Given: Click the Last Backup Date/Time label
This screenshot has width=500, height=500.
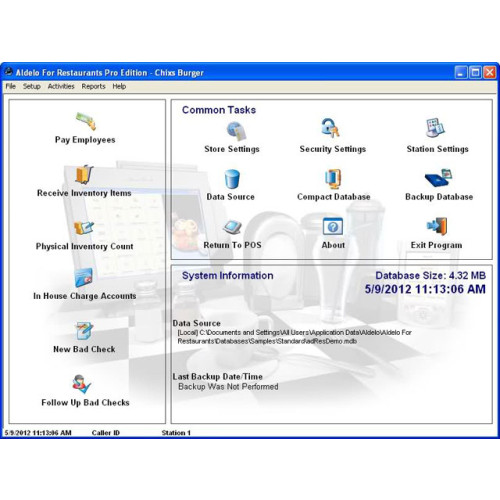Looking at the screenshot, I should 218,377.
